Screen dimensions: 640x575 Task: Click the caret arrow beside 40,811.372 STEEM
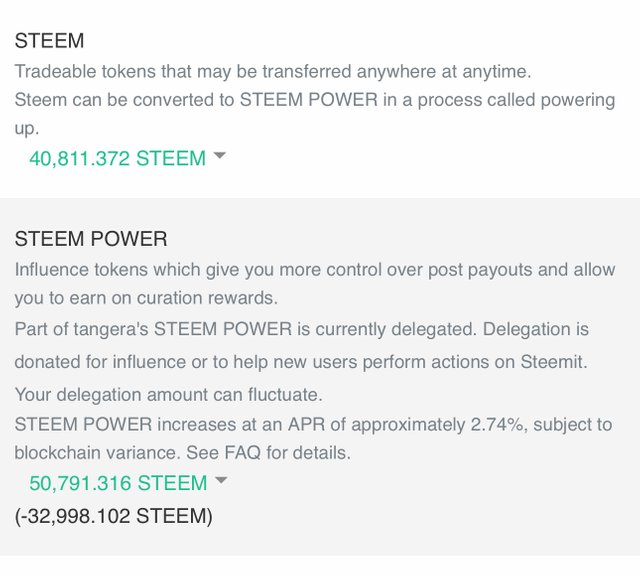pyautogui.click(x=220, y=155)
